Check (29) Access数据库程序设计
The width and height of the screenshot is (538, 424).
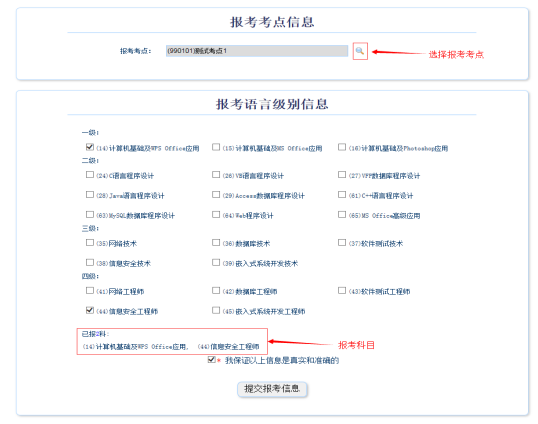(216, 195)
